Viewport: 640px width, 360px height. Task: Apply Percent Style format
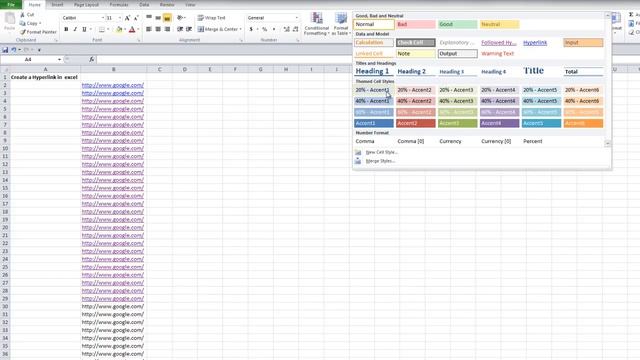[x=264, y=29]
